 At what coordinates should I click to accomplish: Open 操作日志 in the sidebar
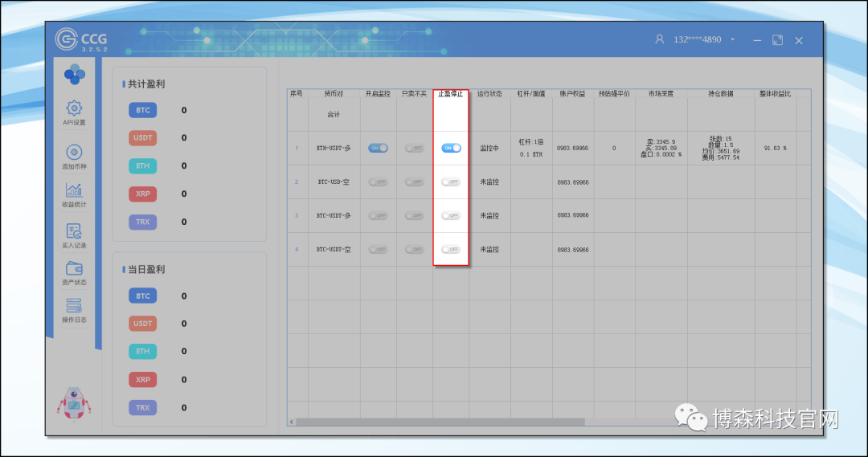pyautogui.click(x=74, y=311)
